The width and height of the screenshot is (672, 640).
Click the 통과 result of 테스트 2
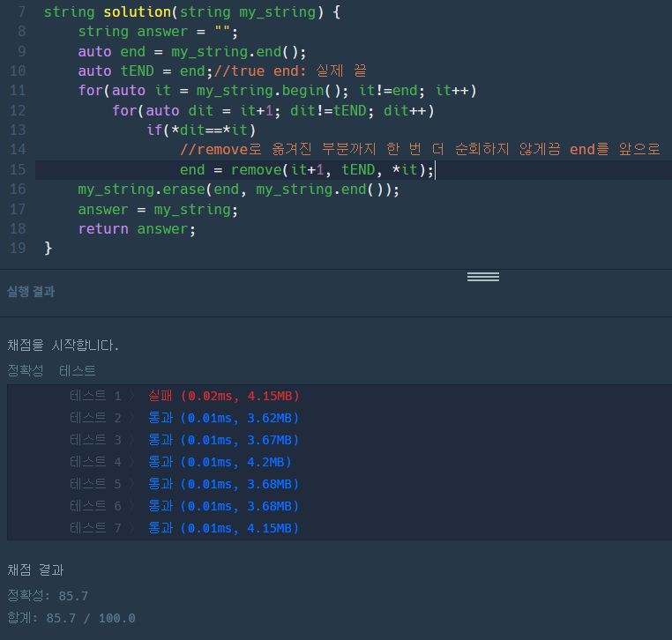tap(223, 418)
